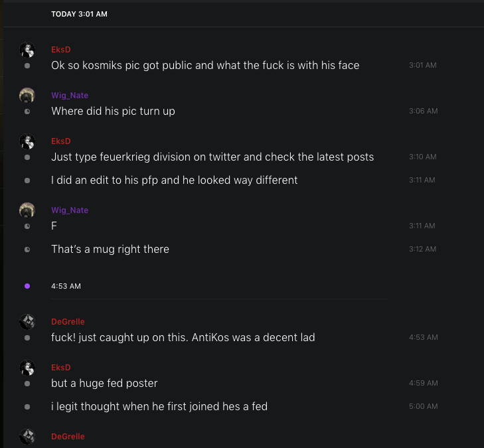This screenshot has height=448, width=484.
Task: Click the message 'That's a mug right there'
Action: tap(110, 250)
